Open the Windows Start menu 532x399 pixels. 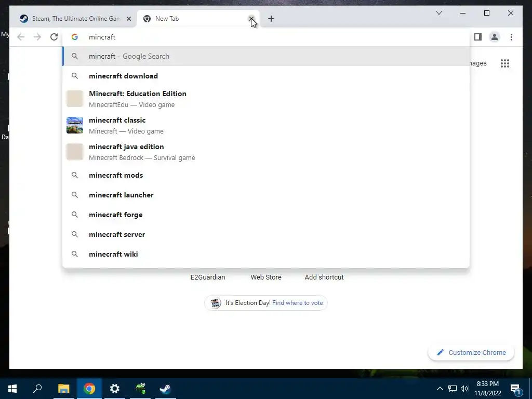[x=12, y=389]
